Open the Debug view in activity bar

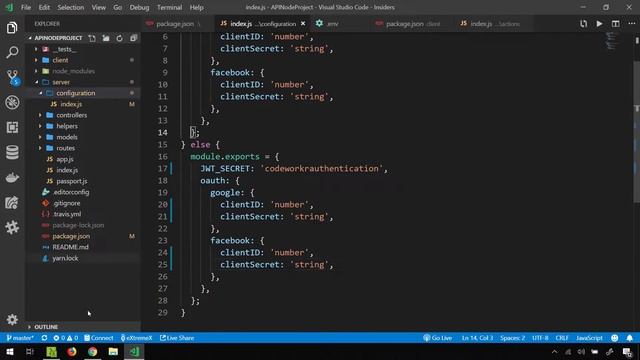click(12, 102)
